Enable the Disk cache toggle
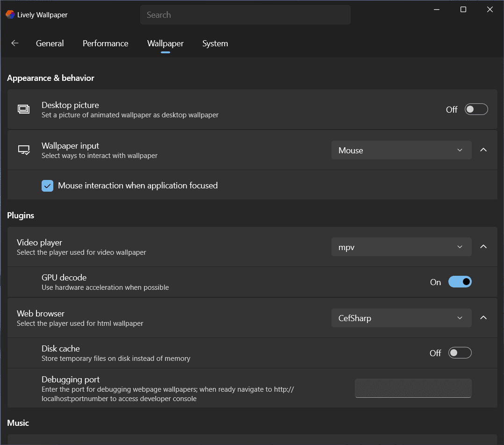 point(460,353)
